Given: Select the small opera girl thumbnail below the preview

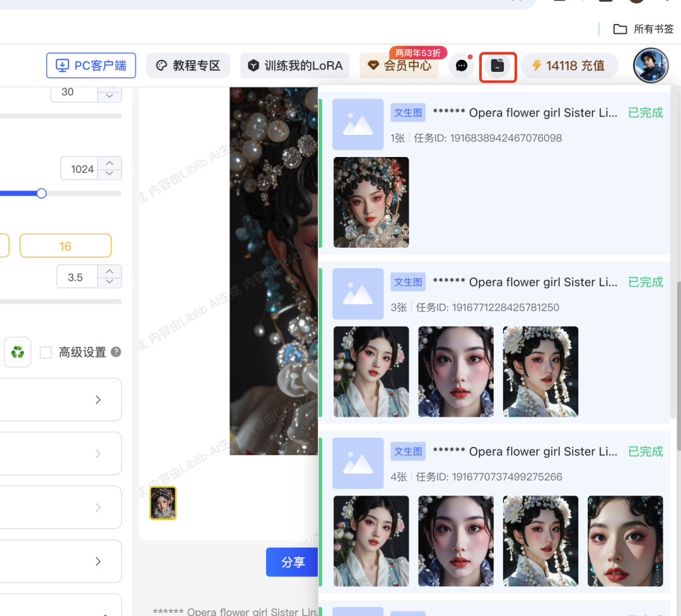Looking at the screenshot, I should click(x=163, y=503).
